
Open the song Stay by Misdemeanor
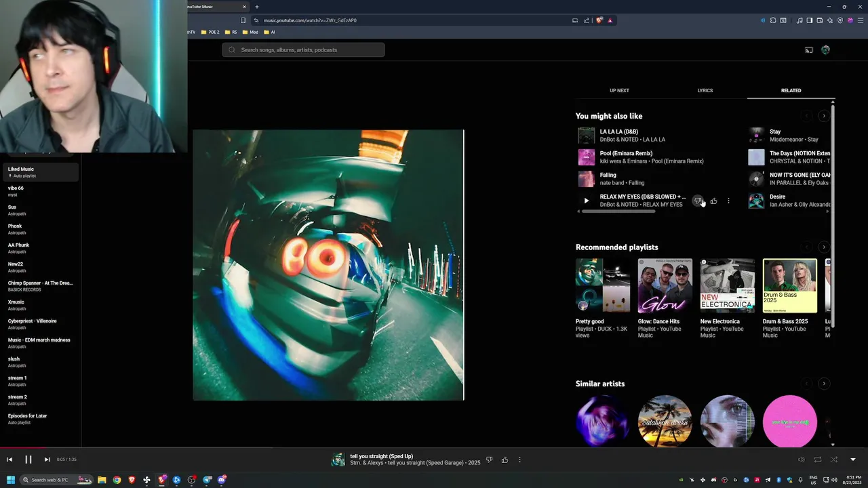pyautogui.click(x=775, y=131)
